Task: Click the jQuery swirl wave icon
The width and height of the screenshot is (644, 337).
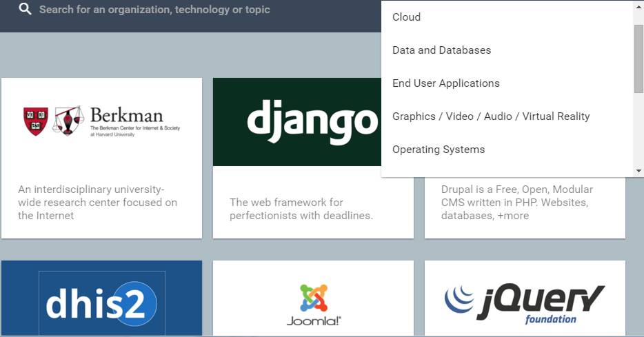Action: click(x=459, y=298)
